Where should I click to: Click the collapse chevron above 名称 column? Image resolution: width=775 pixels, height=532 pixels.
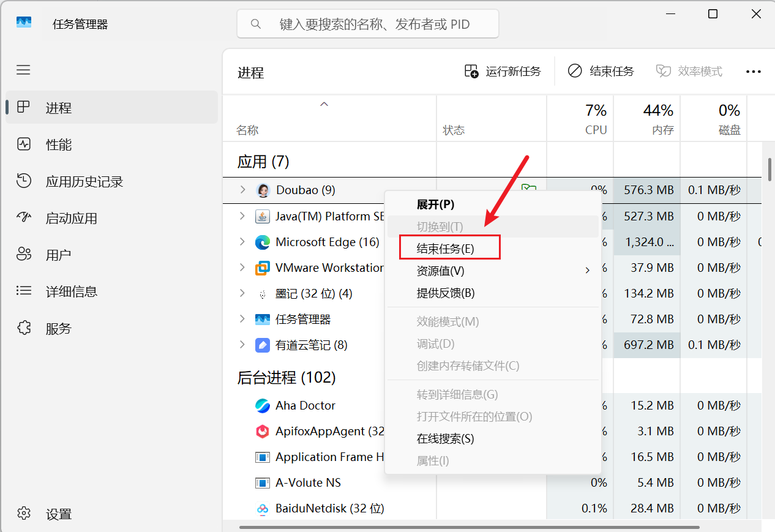(324, 104)
